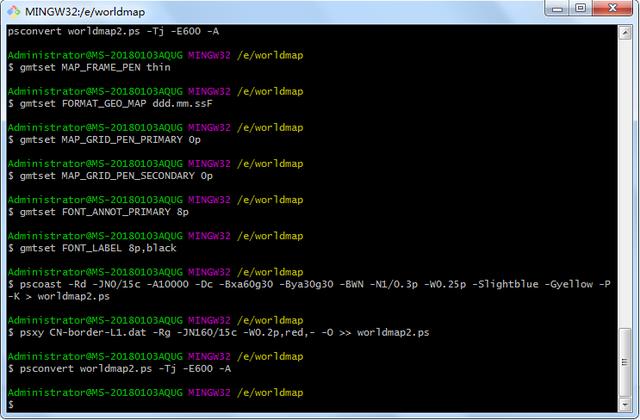
Task: Click the top 'psconvert worldmap2.ps' line
Action: (x=113, y=31)
